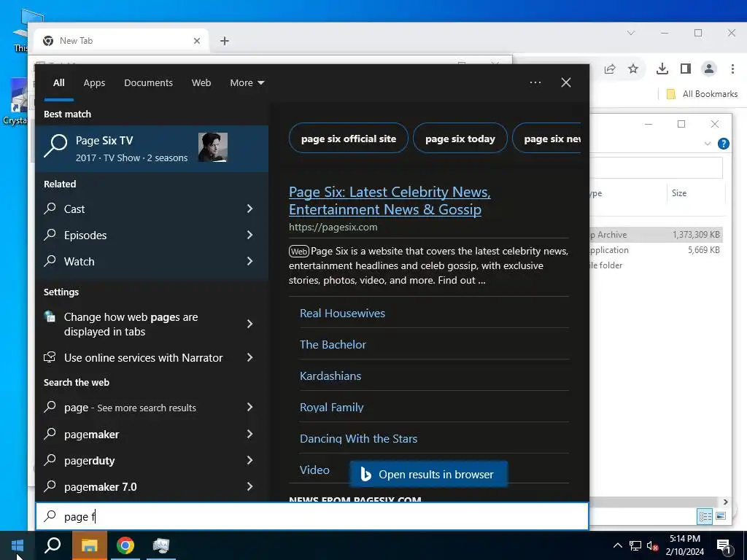The image size is (747, 560).
Task: Click the File Explorer help icon
Action: click(x=723, y=144)
